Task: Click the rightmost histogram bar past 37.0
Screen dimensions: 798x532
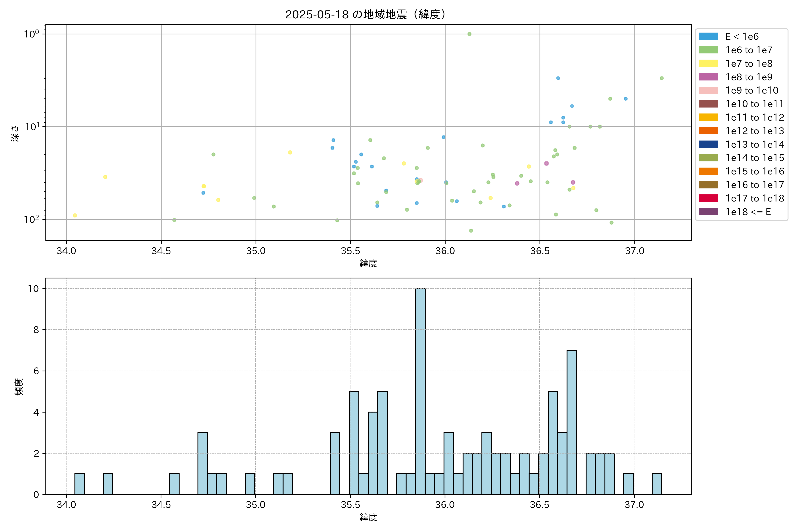Action: click(657, 484)
